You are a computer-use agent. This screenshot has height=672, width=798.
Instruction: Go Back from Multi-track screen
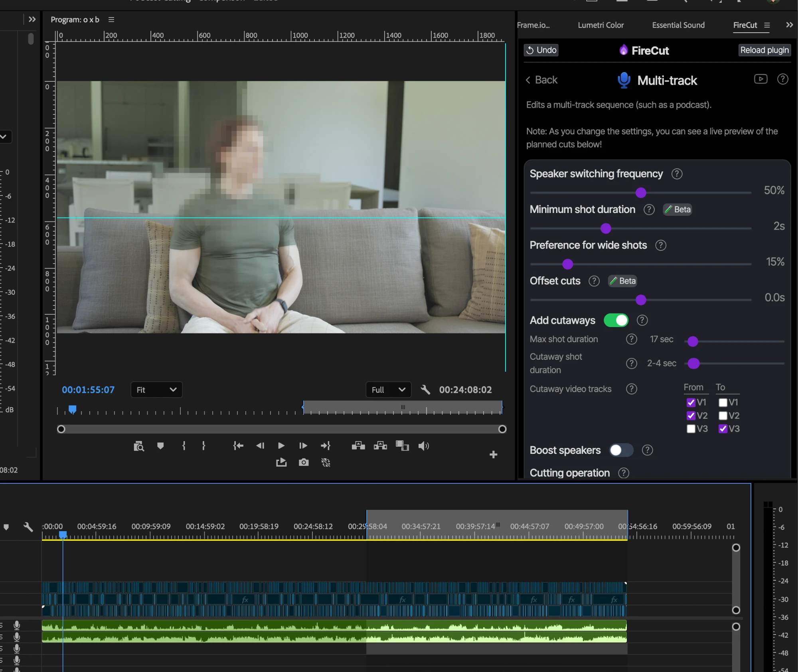click(541, 80)
